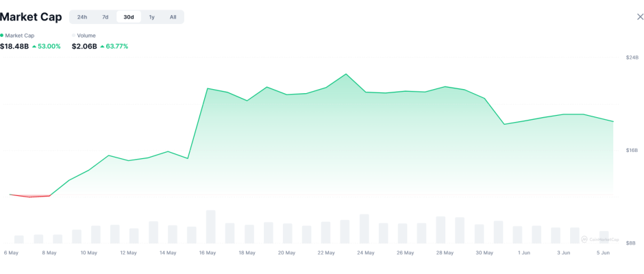Click the 5 Jun date label
This screenshot has height=274, width=644.
[x=602, y=253]
